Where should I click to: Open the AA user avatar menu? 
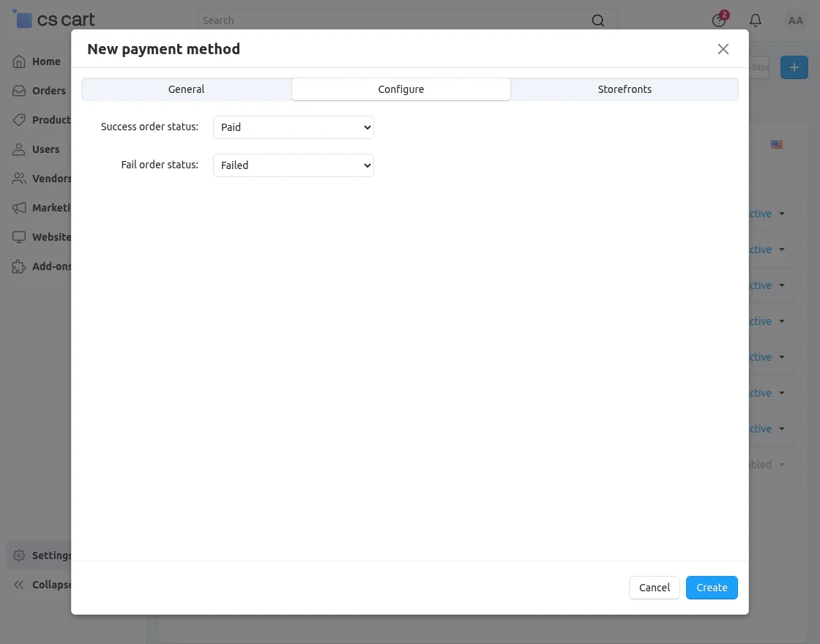point(795,20)
